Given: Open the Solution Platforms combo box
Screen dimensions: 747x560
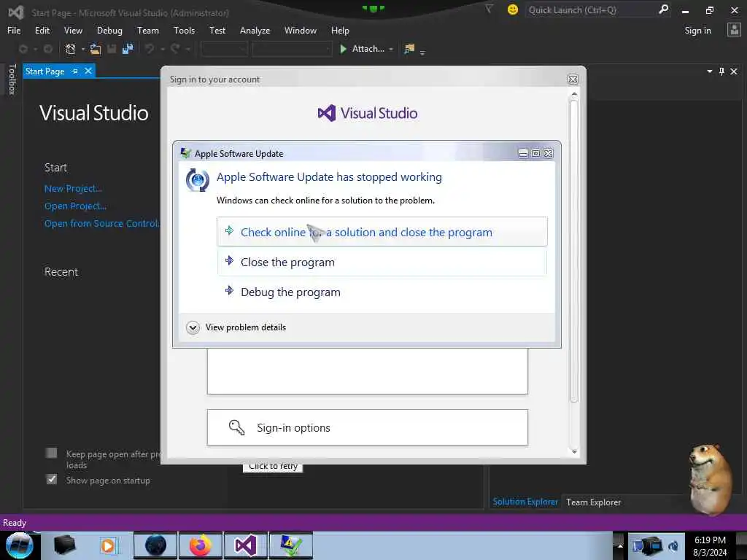Looking at the screenshot, I should tap(292, 49).
